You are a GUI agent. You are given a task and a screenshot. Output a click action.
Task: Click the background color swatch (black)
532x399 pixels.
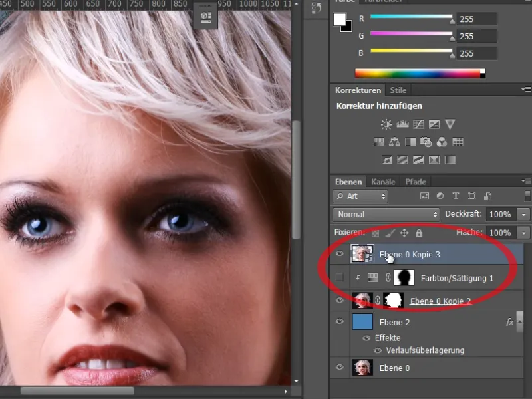point(348,27)
